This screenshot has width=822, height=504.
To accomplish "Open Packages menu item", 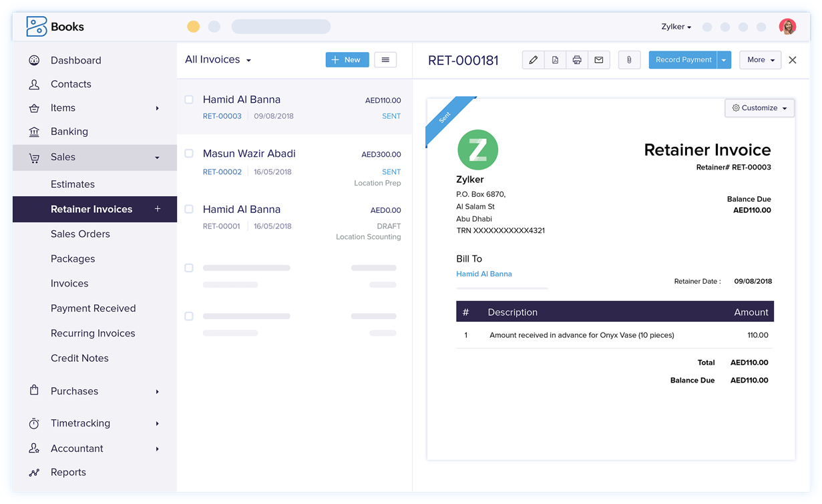I will tap(73, 259).
